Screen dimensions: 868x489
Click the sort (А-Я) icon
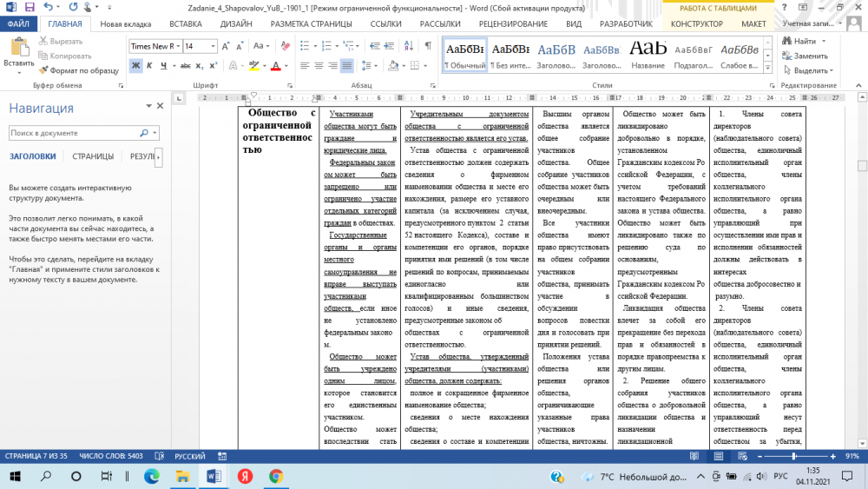[x=410, y=46]
